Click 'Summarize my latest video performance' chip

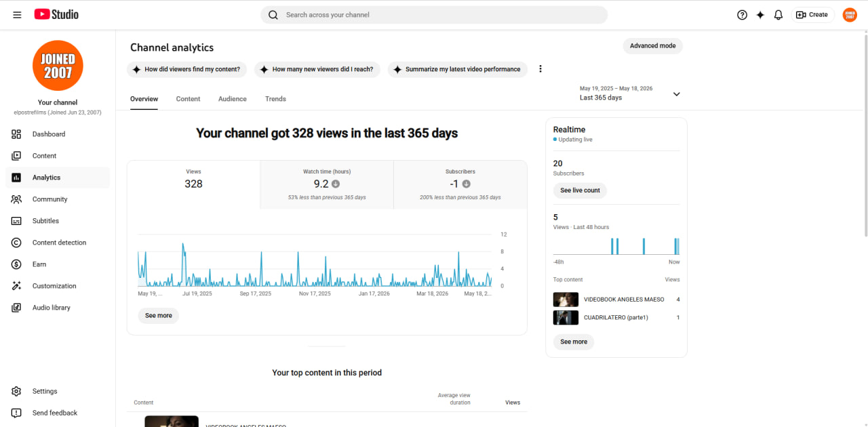point(458,69)
